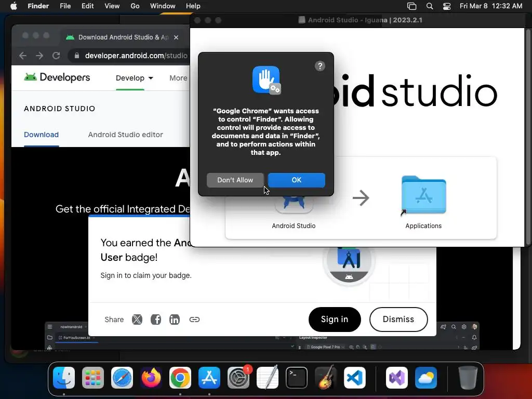The width and height of the screenshot is (532, 399).
Task: Open the Help menu
Action: 193,6
